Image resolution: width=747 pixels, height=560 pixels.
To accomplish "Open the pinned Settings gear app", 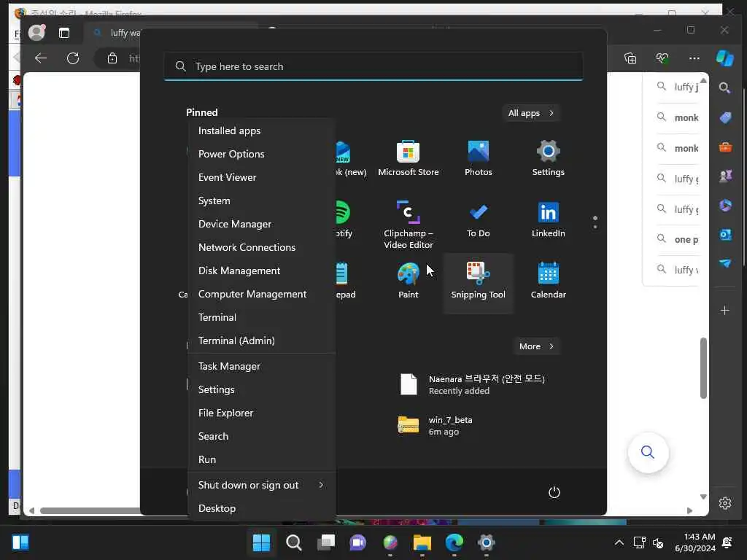I will (548, 158).
